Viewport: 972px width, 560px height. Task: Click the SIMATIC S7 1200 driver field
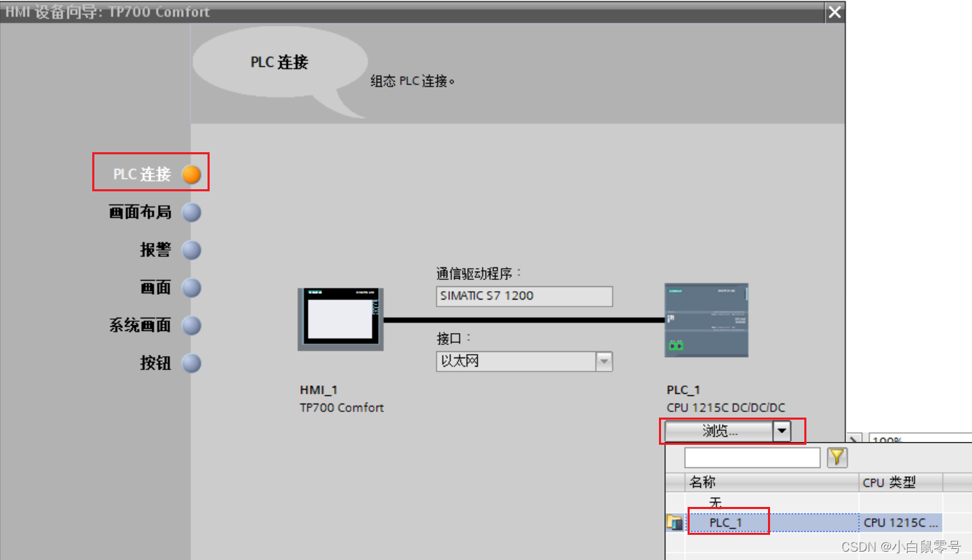coord(523,296)
